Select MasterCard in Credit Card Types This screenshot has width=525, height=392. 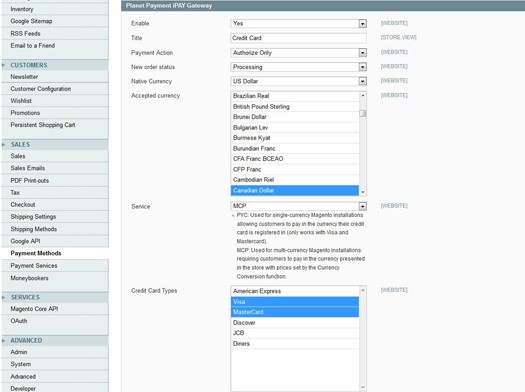295,312
